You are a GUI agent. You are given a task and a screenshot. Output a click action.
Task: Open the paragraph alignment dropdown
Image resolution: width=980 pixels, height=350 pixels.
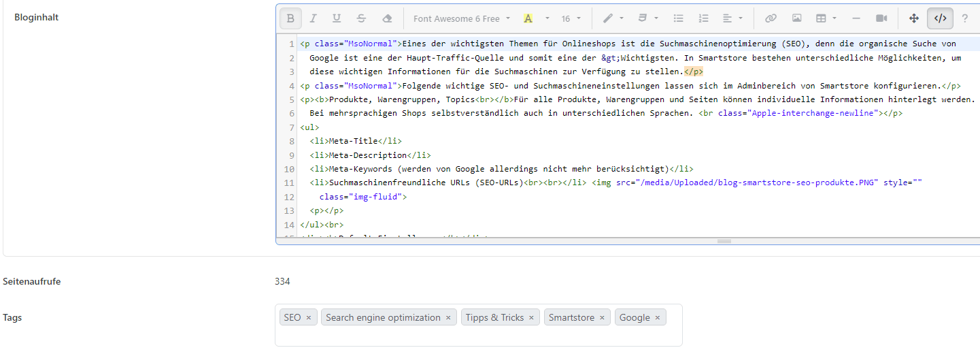point(732,18)
